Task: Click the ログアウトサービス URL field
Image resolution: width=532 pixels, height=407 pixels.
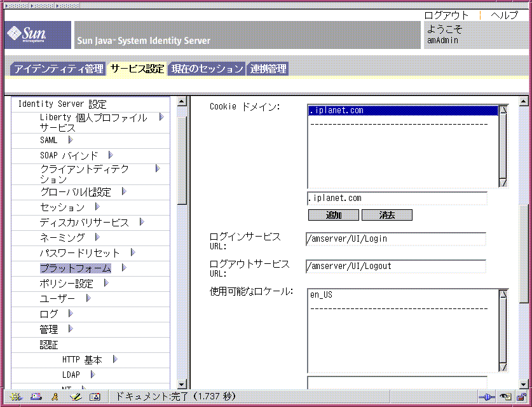Action: [x=395, y=266]
